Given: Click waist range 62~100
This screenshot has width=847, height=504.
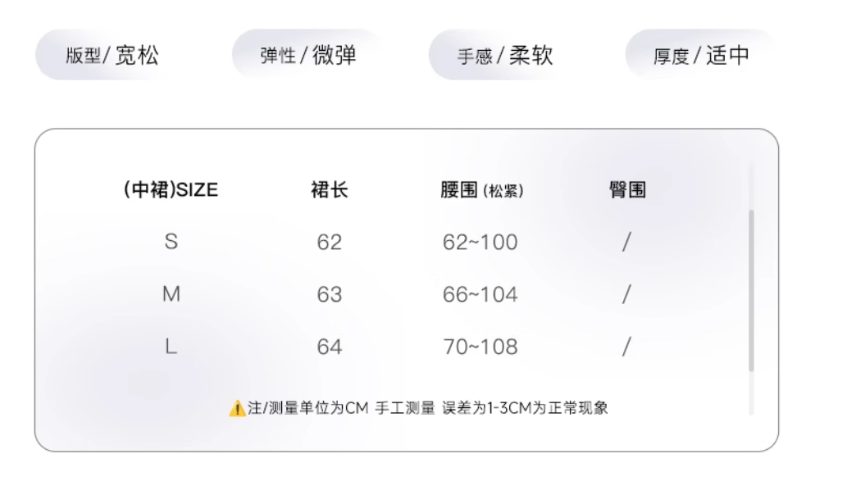Looking at the screenshot, I should 480,243.
